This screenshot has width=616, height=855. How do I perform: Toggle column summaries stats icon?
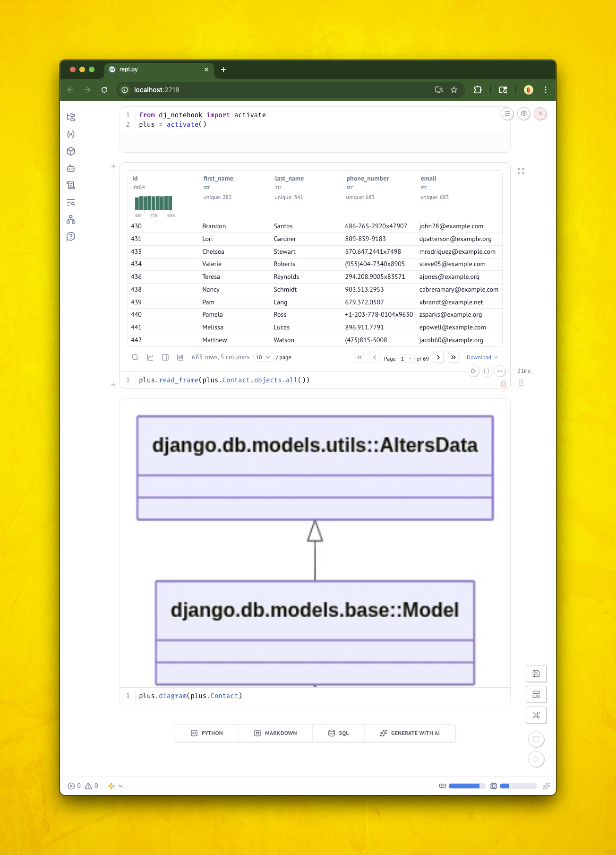180,357
